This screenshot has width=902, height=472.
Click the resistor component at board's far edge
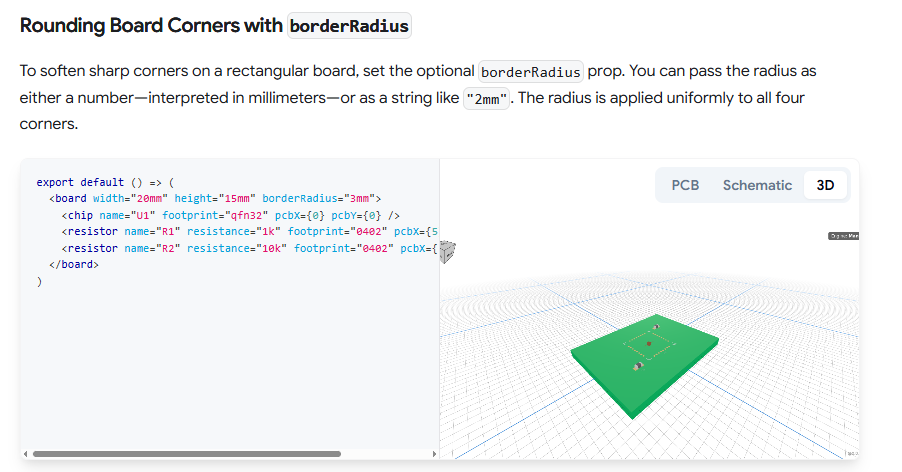pyautogui.click(x=655, y=327)
